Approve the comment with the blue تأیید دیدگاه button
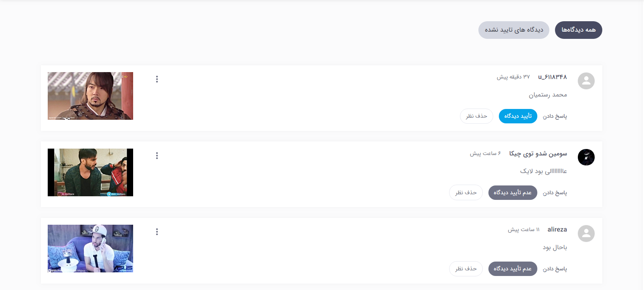 point(518,116)
